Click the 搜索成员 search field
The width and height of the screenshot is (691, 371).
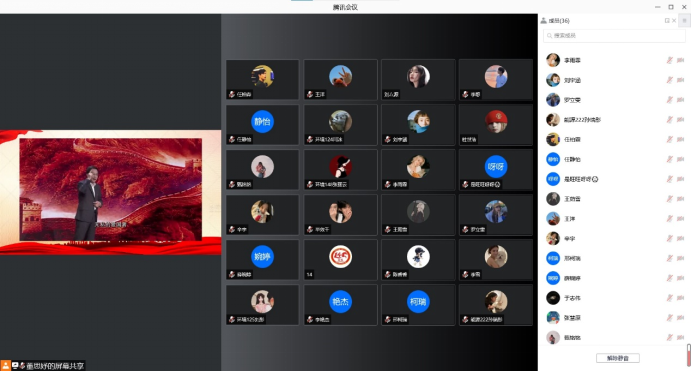click(x=614, y=35)
